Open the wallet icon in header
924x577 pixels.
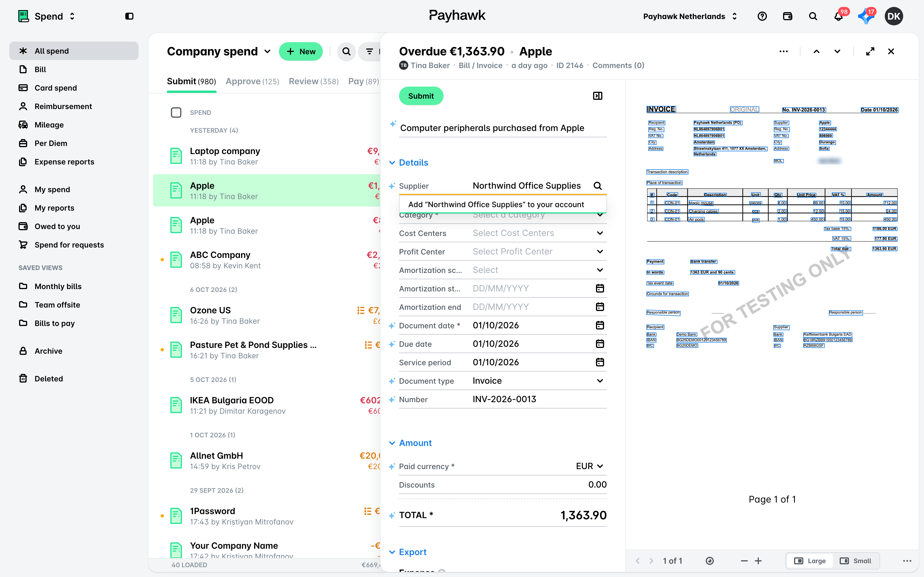pos(788,16)
